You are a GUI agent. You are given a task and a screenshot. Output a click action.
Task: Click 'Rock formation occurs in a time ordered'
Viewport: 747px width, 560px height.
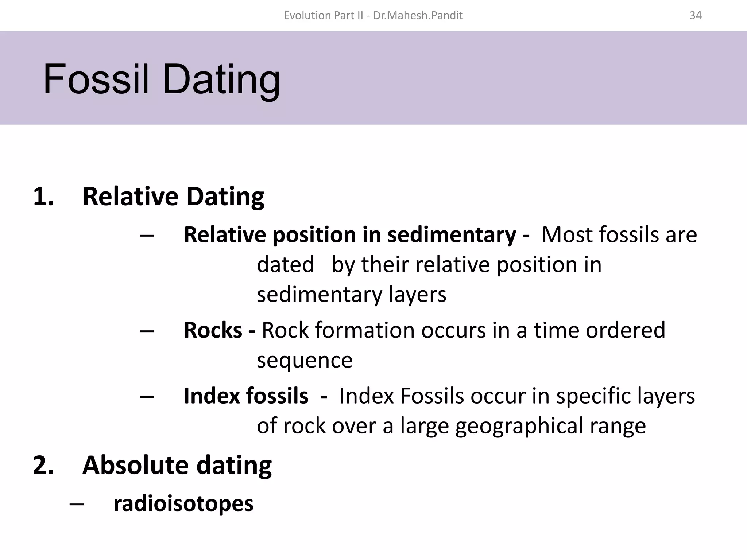pos(463,330)
